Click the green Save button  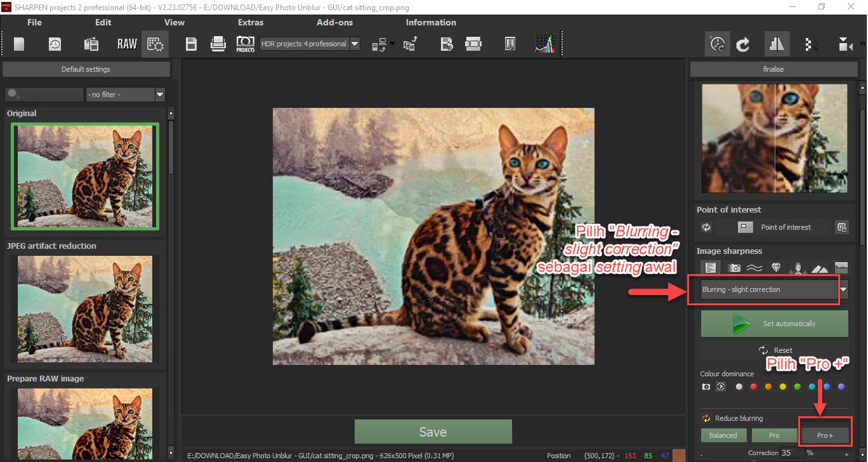[433, 432]
